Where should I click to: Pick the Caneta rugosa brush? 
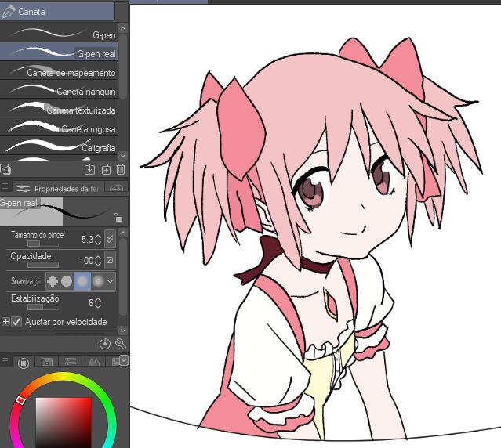[x=59, y=127]
